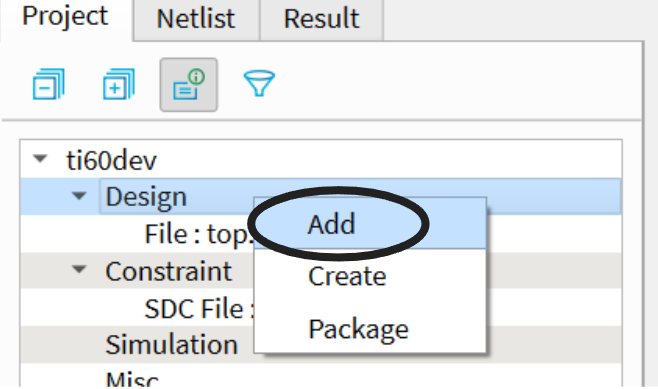The height and width of the screenshot is (389, 658).
Task: Select the Constraint tree item
Action: click(x=168, y=271)
